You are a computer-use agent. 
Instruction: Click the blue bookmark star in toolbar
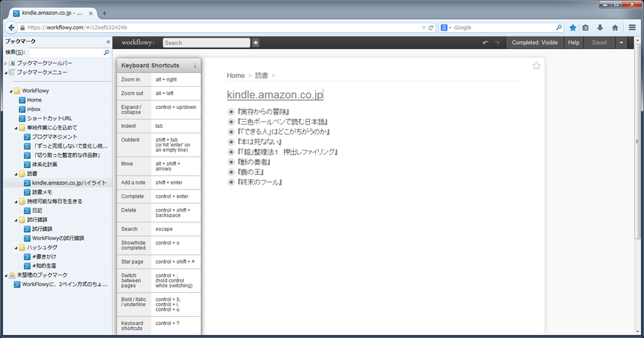[572, 28]
